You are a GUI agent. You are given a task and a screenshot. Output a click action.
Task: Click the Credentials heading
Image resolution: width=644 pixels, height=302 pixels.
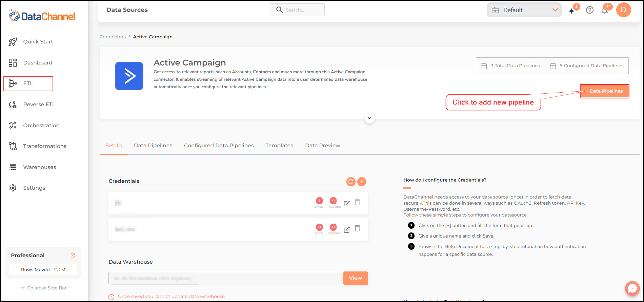pos(124,181)
